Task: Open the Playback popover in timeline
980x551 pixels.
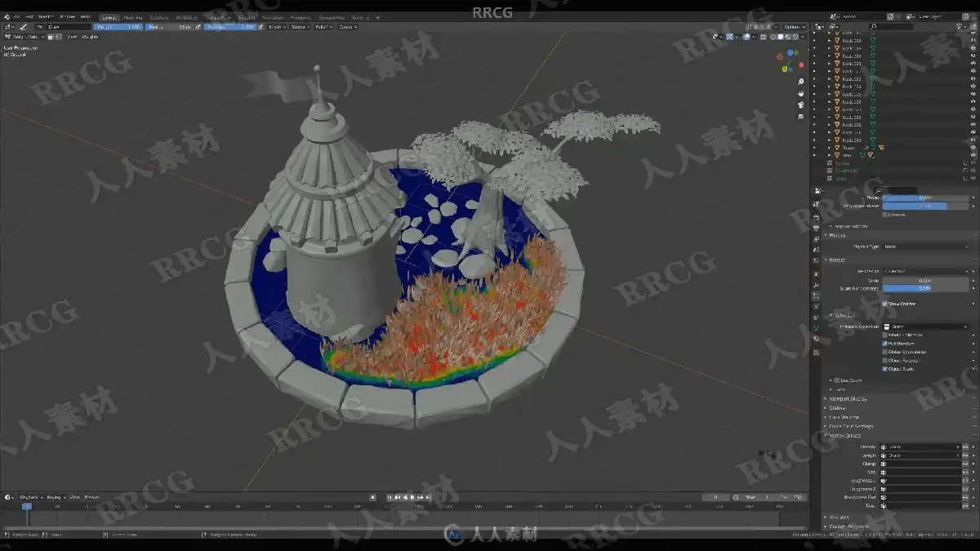Action: click(30, 497)
